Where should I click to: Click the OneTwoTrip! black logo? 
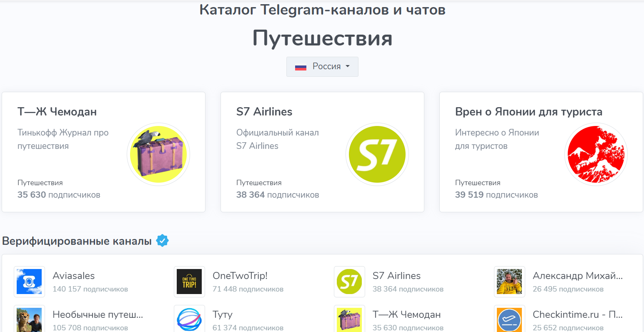189,282
